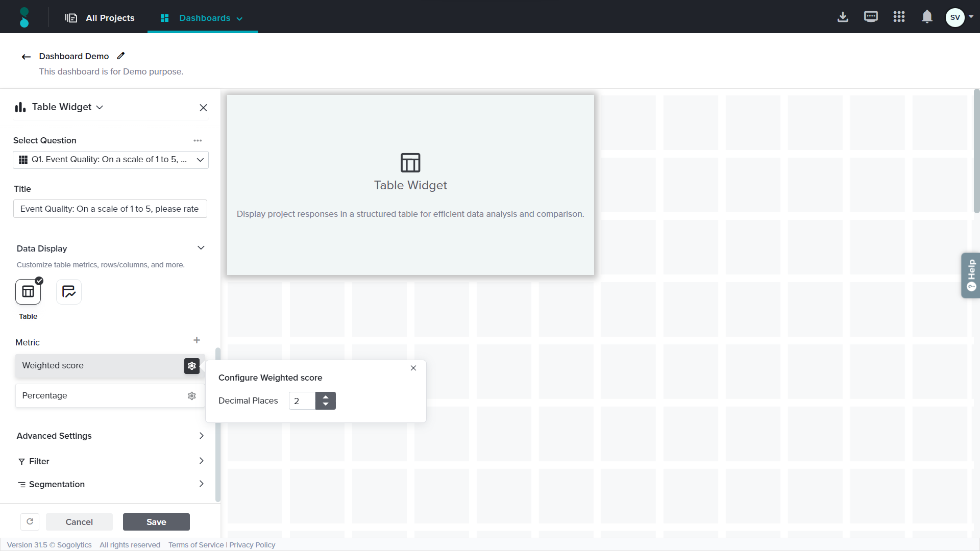The image size is (980, 551).
Task: Select the chart display type icon
Action: (x=69, y=292)
